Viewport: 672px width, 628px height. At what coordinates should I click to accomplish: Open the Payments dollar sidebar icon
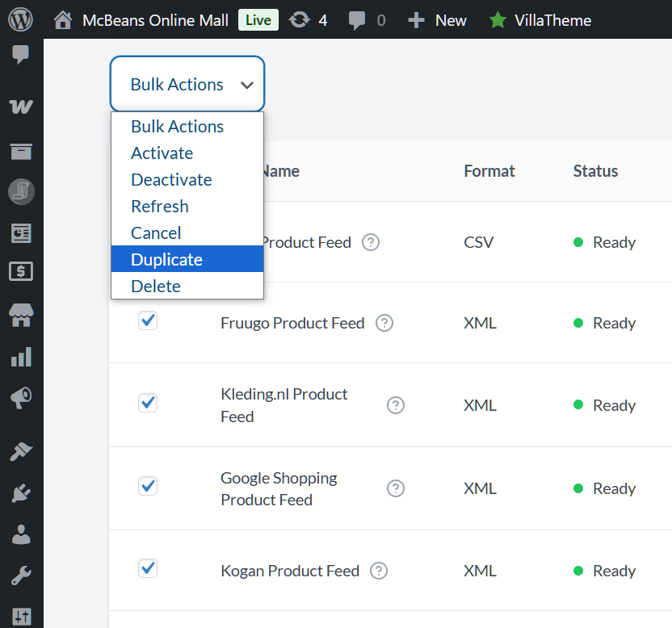tap(21, 271)
